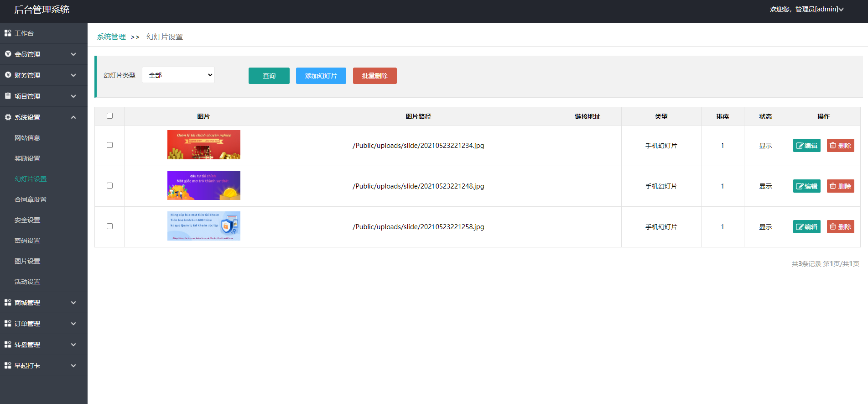Open 网站信息 in the sidebar

(27, 138)
